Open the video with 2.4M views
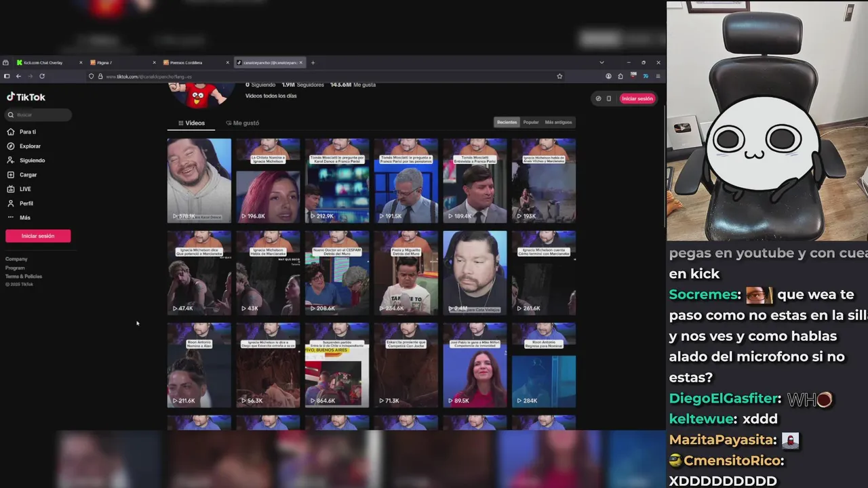868x488 pixels. (475, 272)
